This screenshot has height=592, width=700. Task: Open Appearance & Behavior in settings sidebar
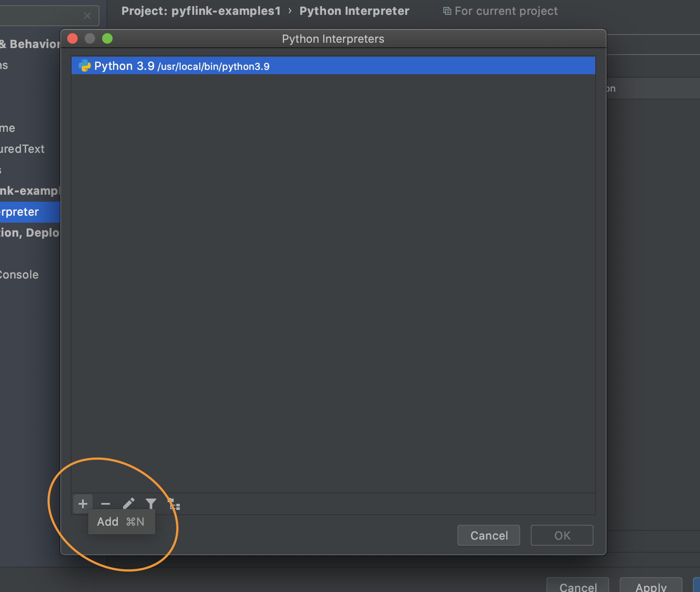tap(30, 44)
